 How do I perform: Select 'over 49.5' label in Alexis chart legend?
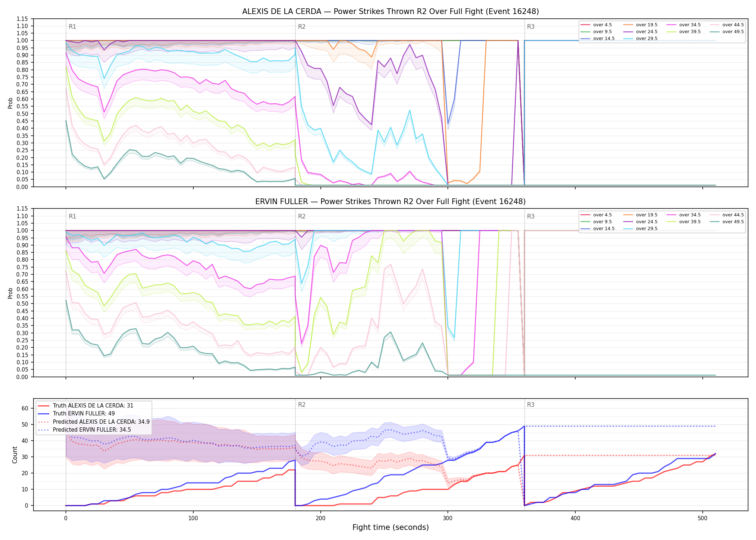click(733, 32)
